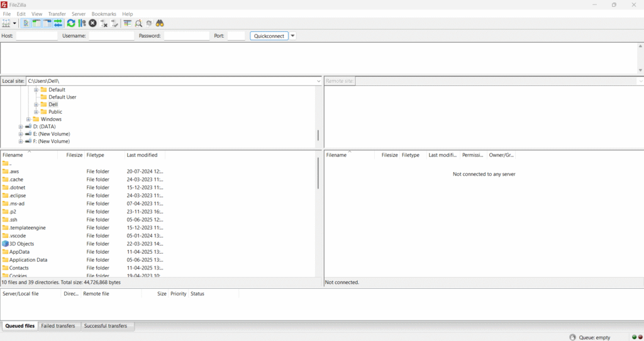
Task: Open the Site Manager icon
Action: (6, 23)
